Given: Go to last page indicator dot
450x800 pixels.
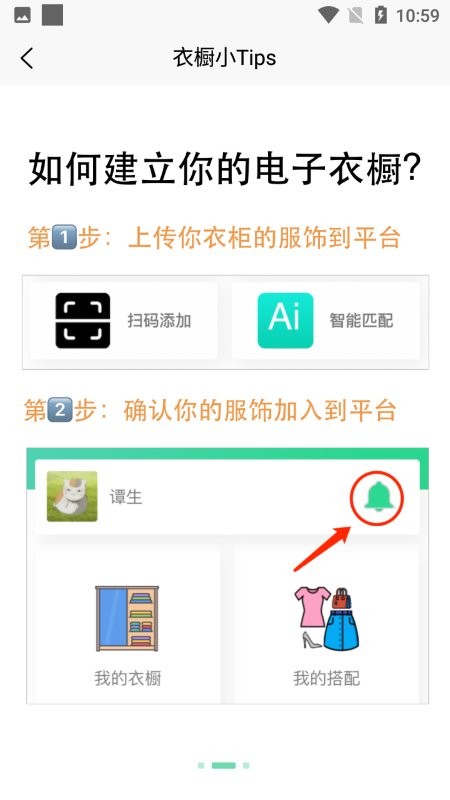Looking at the screenshot, I should click(x=246, y=765).
